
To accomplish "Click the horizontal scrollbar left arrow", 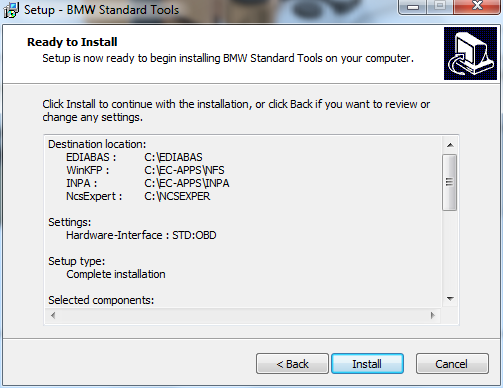I will pyautogui.click(x=53, y=315).
